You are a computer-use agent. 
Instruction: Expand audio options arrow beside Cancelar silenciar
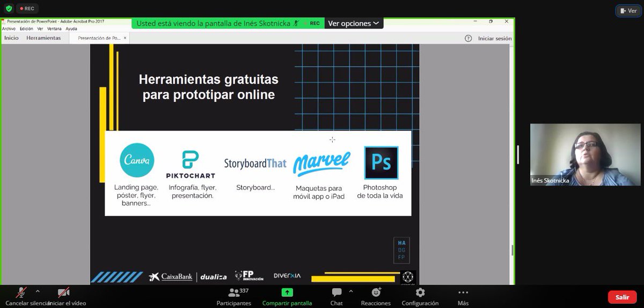point(38,291)
